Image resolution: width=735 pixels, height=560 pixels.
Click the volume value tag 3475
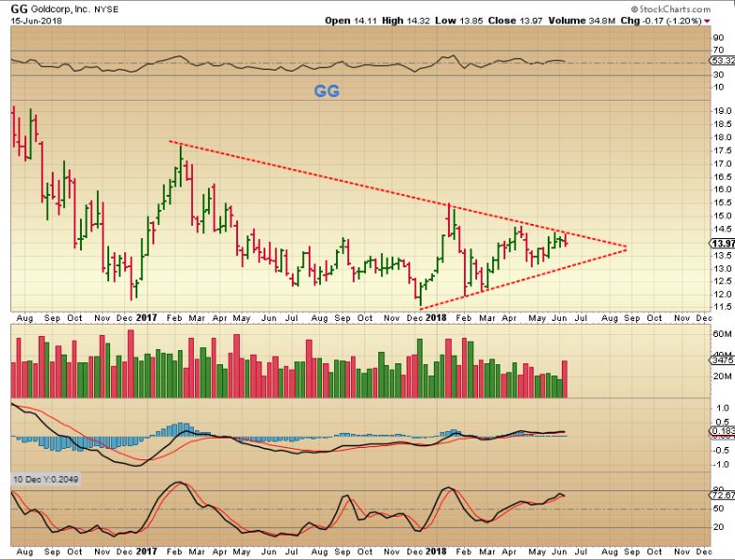[723, 360]
